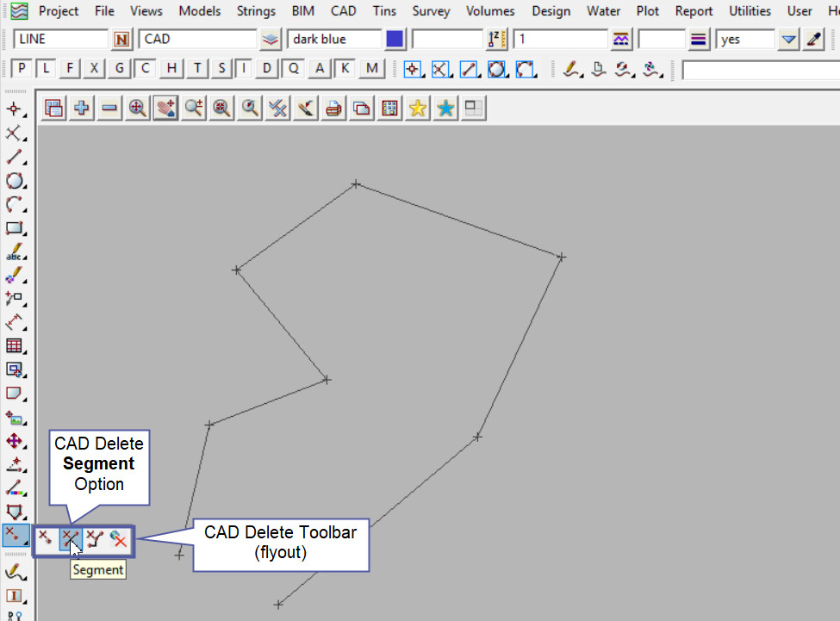This screenshot has width=840, height=621.
Task: Click the Fit View magnifier icon
Action: tap(138, 109)
